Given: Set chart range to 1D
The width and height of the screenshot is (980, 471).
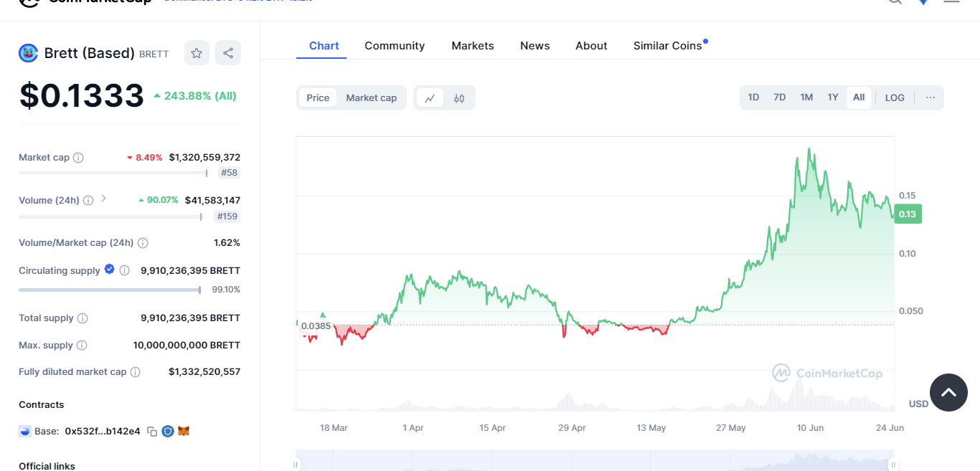Looking at the screenshot, I should 753,97.
